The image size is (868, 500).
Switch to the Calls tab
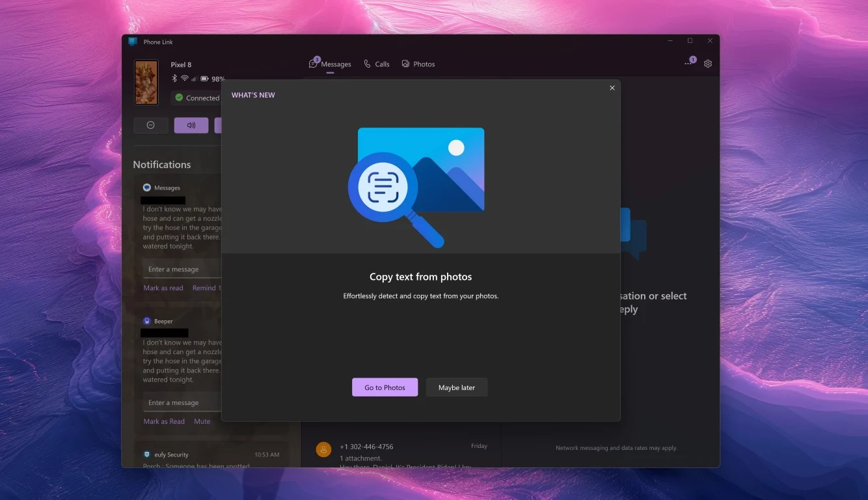[376, 64]
